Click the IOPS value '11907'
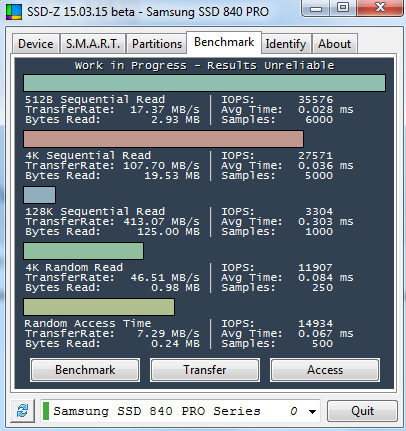The image size is (406, 431). tap(315, 267)
